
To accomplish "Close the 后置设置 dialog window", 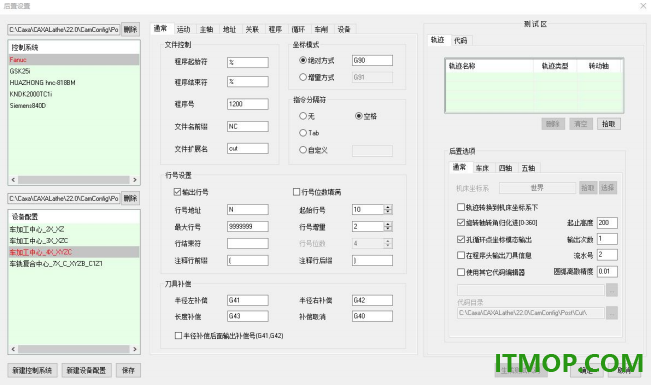I will tap(643, 6).
